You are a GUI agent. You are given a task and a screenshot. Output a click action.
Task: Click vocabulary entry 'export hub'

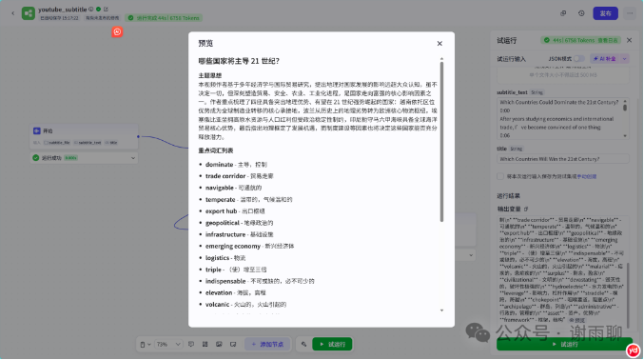point(235,211)
